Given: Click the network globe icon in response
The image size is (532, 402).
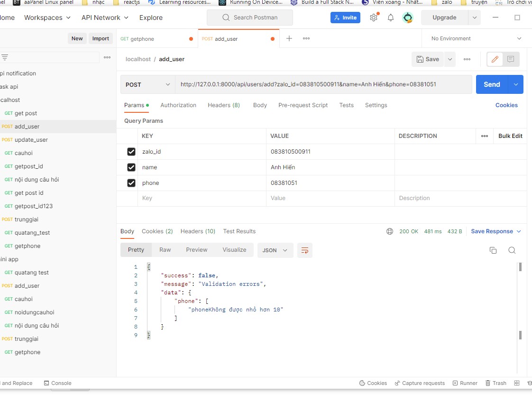Looking at the screenshot, I should [x=390, y=231].
